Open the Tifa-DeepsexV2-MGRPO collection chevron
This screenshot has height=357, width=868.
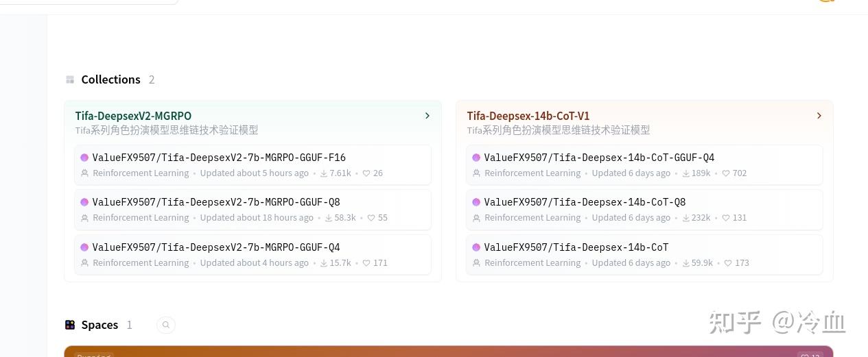(x=427, y=116)
